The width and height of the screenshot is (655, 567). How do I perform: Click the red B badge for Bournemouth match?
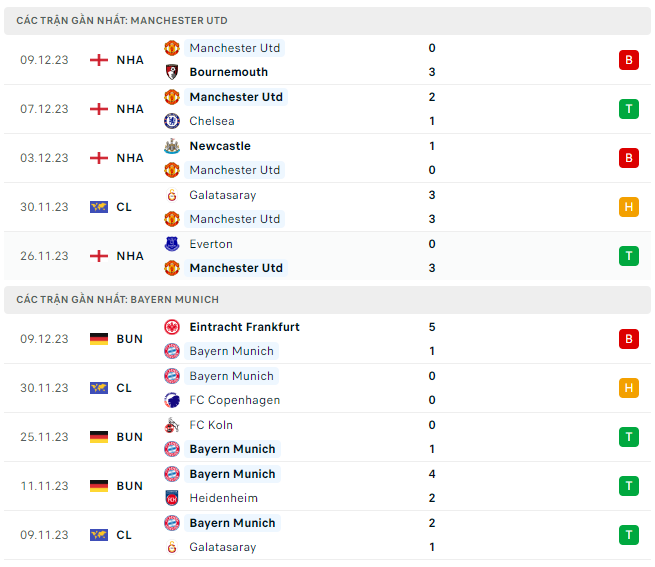[628, 60]
